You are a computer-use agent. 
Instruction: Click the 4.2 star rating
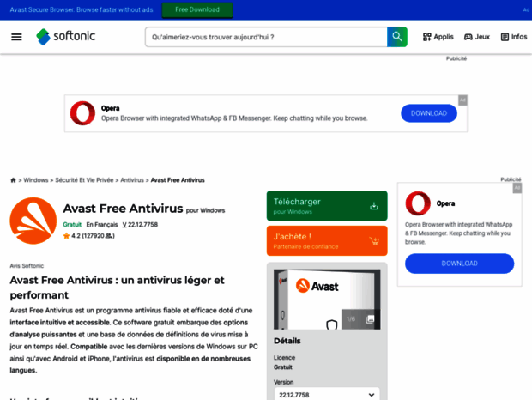pyautogui.click(x=89, y=236)
